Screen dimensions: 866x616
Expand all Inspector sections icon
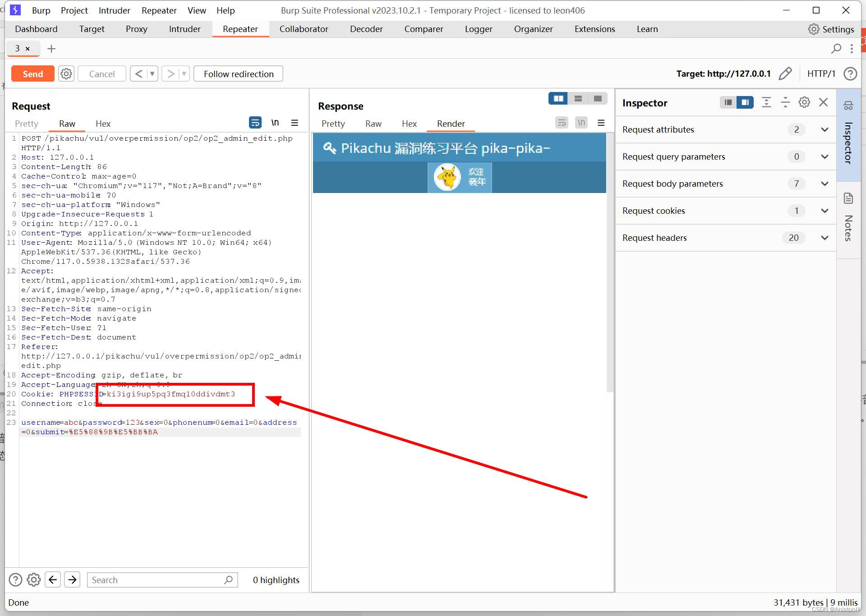tap(766, 102)
